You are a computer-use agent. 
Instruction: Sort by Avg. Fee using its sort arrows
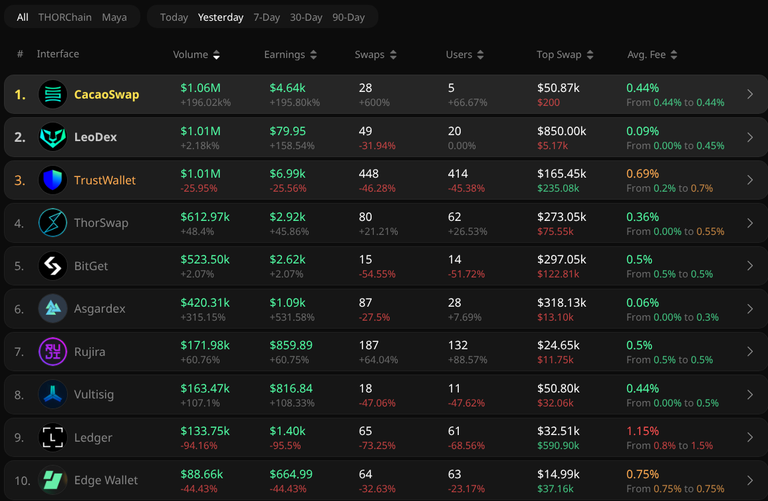tap(674, 55)
